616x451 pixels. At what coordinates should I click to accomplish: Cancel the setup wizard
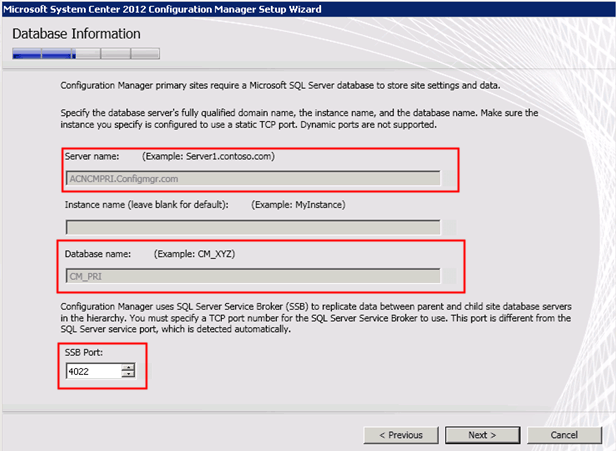[x=564, y=435]
